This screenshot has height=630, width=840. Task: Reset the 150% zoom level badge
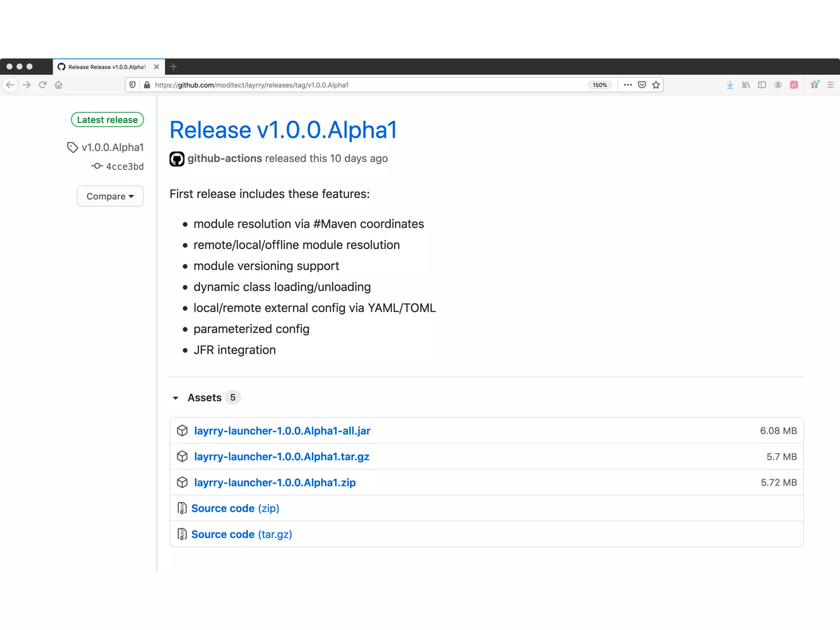point(600,85)
